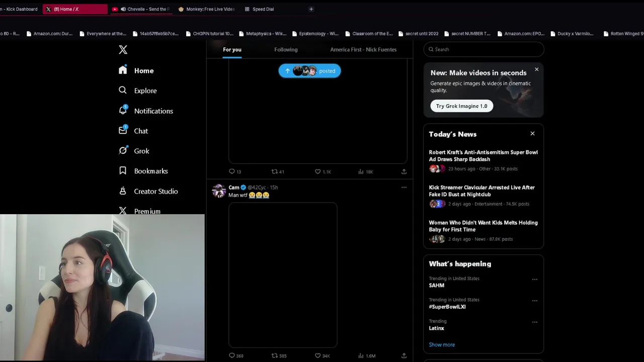Click the new posts pill

(x=309, y=71)
